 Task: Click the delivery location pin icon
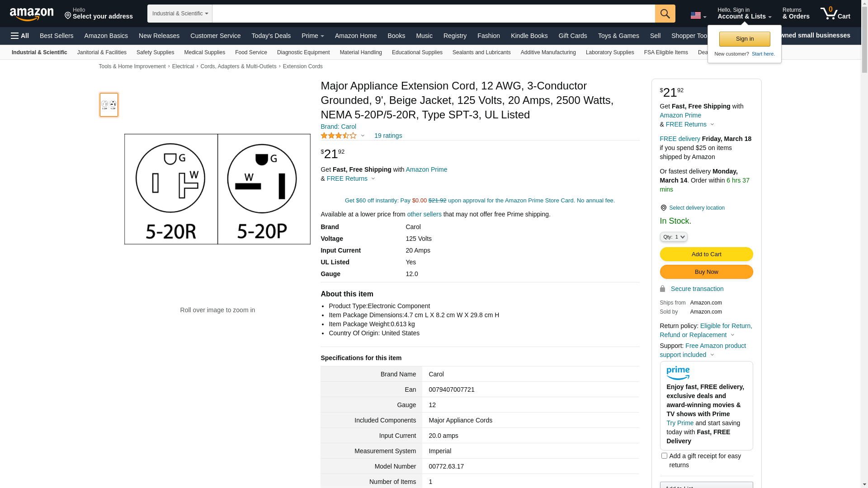click(x=663, y=208)
